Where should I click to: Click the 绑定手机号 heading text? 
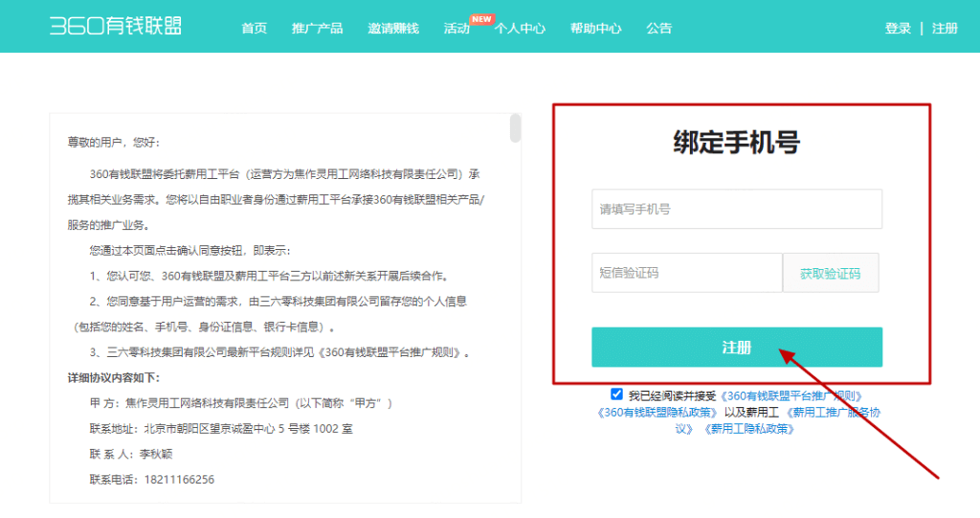point(737,143)
